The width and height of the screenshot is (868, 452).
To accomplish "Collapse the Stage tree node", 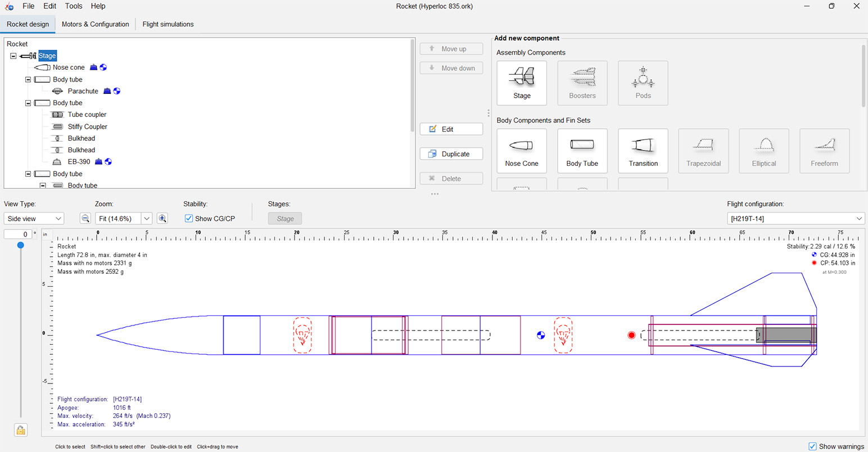I will click(13, 56).
